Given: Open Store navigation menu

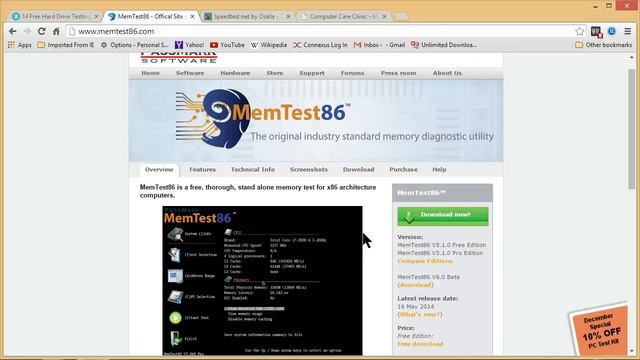Looking at the screenshot, I should (x=275, y=73).
